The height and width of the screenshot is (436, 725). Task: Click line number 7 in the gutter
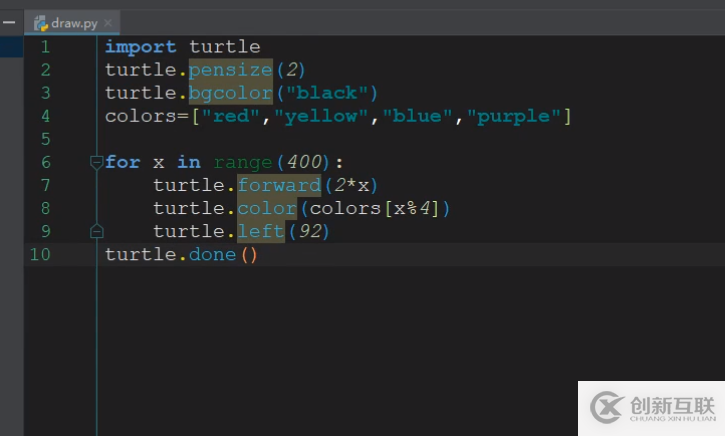click(x=45, y=185)
